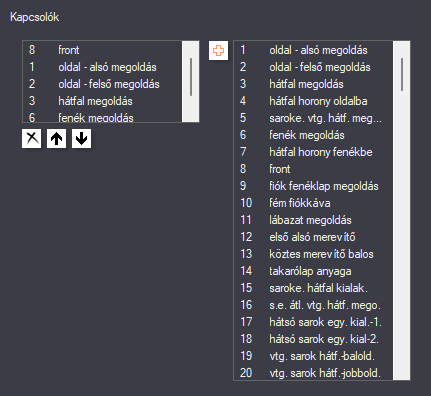Select 'front' in the left list
Screen dimensions: 431x396
[102, 50]
